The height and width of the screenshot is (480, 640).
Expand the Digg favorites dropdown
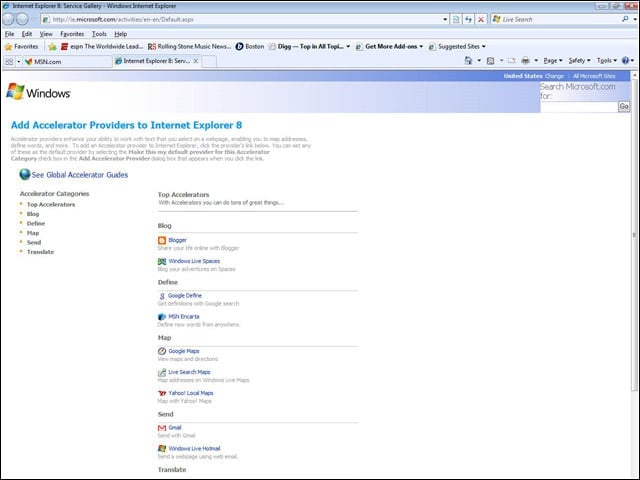point(348,47)
